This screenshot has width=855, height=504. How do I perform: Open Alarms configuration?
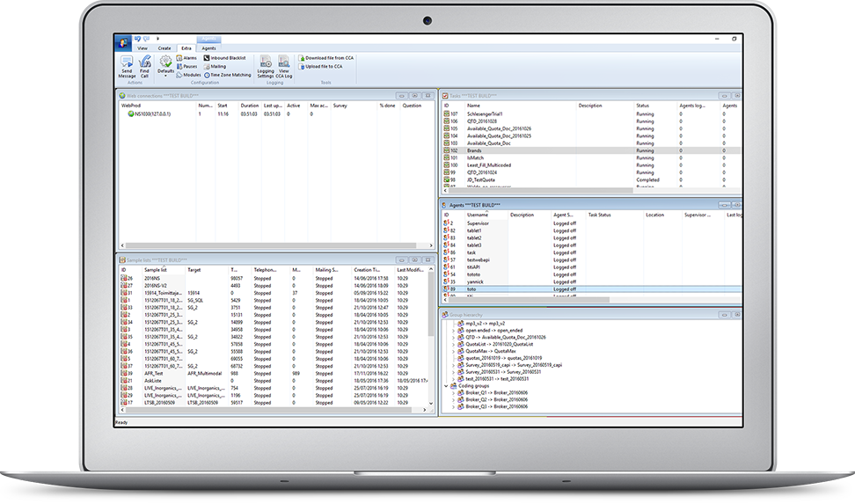click(186, 57)
